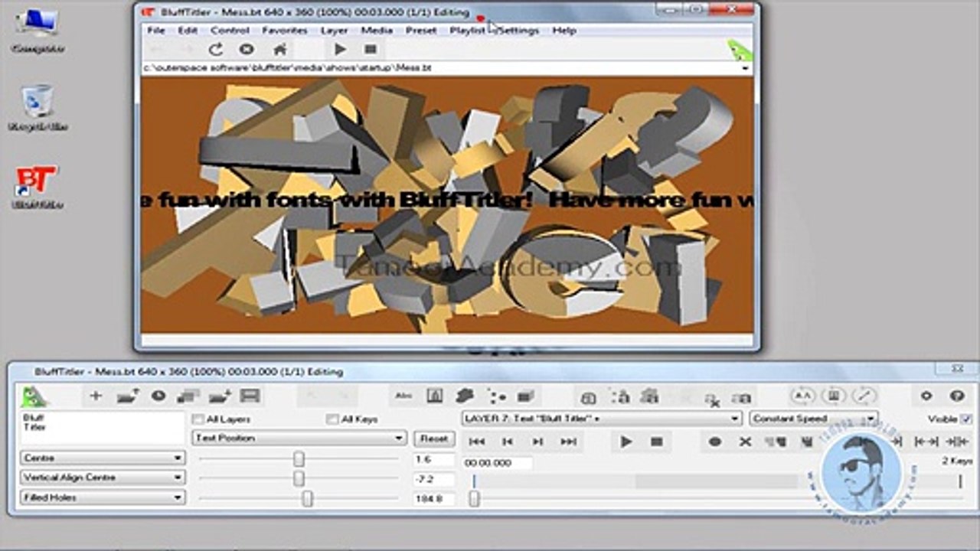Viewport: 980px width, 551px height.
Task: Click the double-arrow stretch keys icon
Action: tap(926, 442)
